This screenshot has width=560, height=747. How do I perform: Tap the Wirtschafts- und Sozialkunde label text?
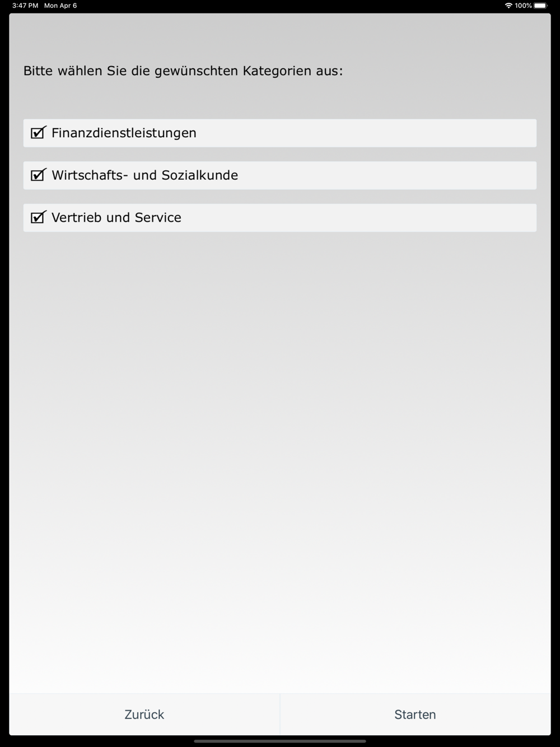pyautogui.click(x=144, y=175)
